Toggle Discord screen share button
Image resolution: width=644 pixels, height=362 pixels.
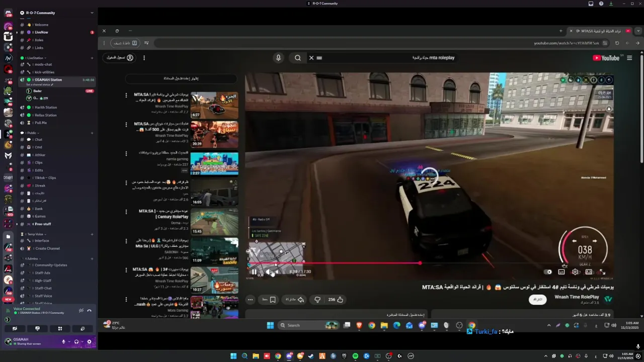(37, 328)
